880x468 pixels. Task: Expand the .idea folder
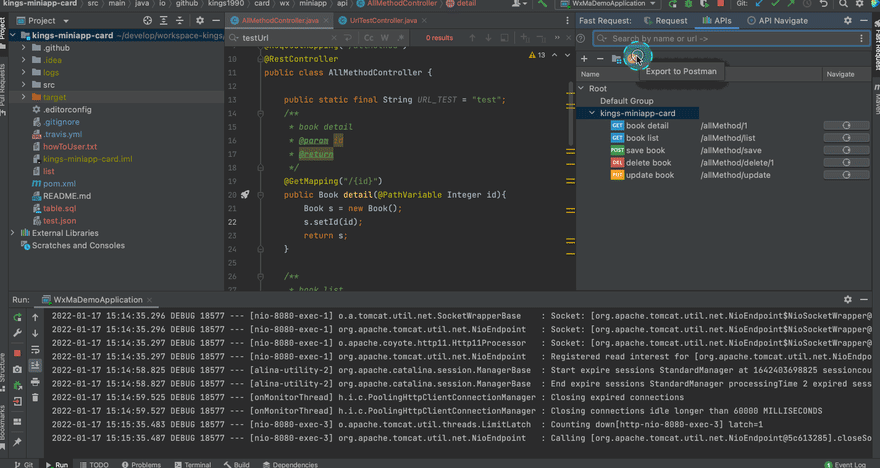point(24,60)
